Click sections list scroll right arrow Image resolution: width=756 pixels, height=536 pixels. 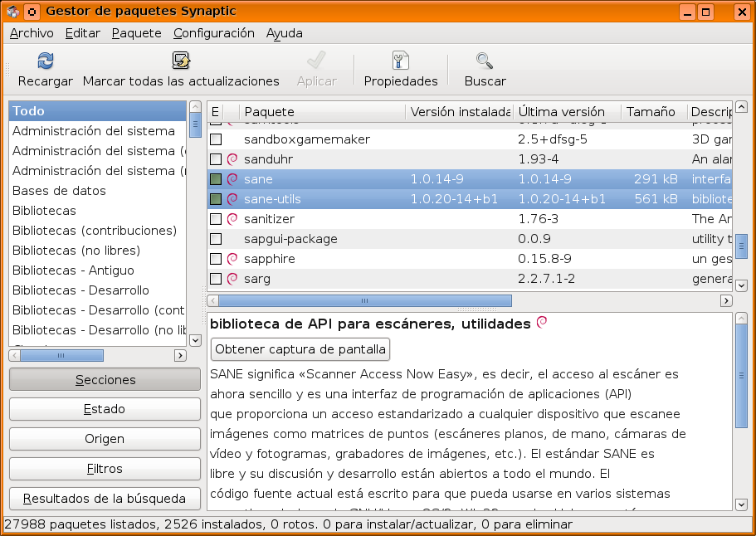tap(180, 356)
